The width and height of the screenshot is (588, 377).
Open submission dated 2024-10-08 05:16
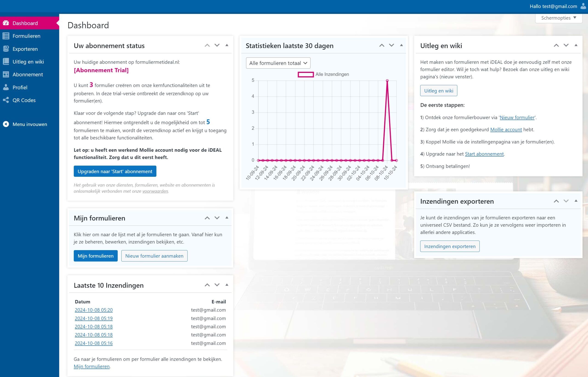click(94, 343)
